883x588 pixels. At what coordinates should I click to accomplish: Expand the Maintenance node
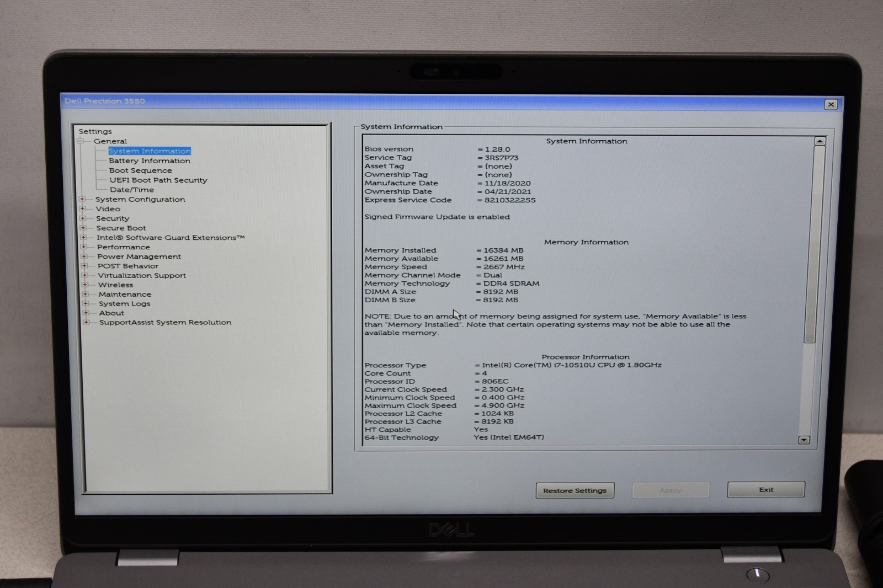click(x=85, y=294)
